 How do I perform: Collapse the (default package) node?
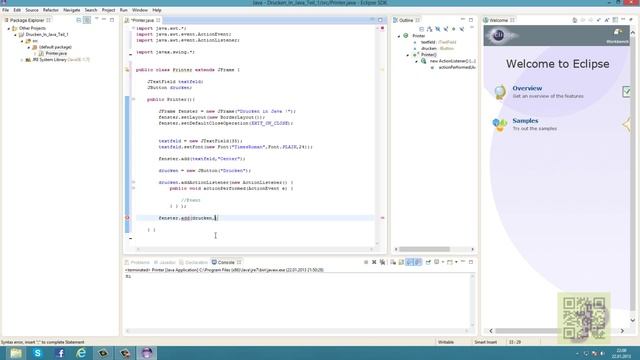coord(29,47)
